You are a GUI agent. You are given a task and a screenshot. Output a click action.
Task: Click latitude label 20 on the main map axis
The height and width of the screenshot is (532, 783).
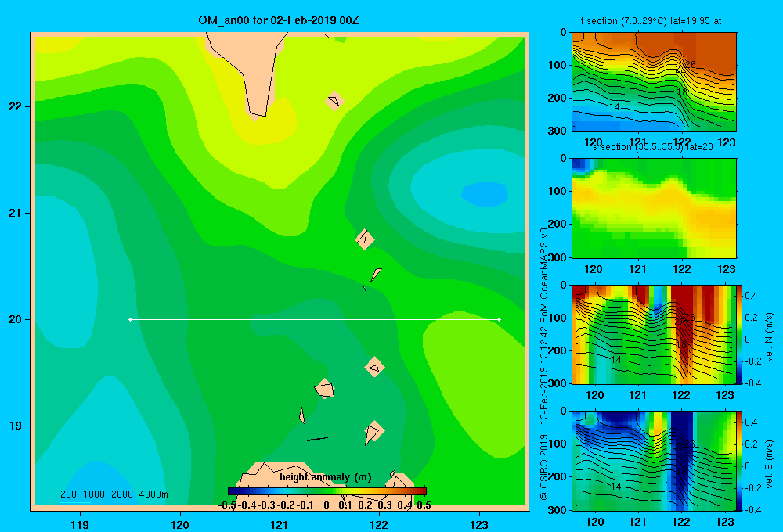coord(16,319)
